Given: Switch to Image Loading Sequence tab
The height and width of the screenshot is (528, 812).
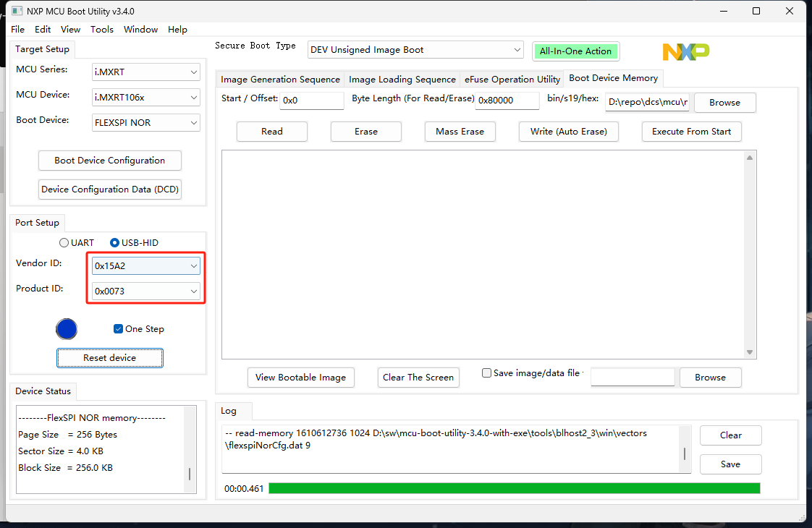Looking at the screenshot, I should pyautogui.click(x=402, y=80).
